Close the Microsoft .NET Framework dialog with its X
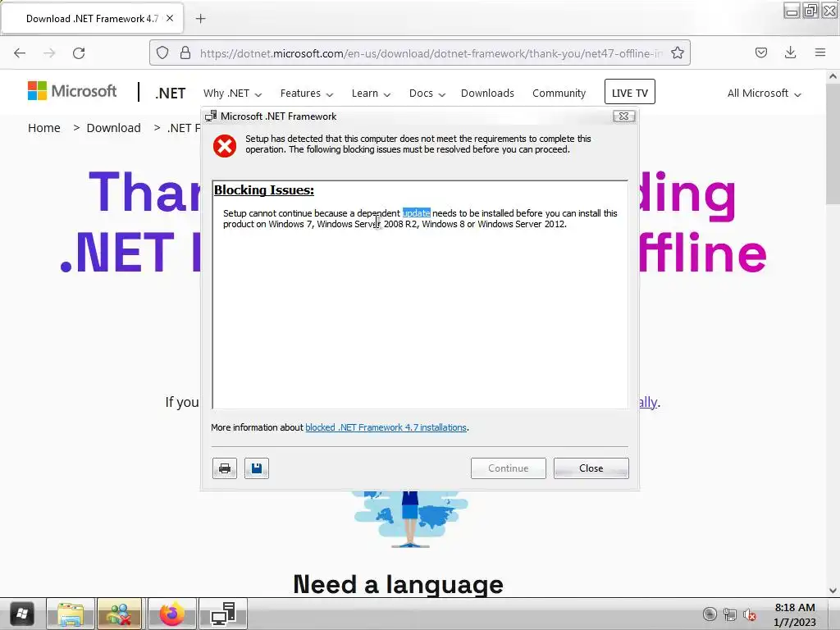 click(623, 116)
